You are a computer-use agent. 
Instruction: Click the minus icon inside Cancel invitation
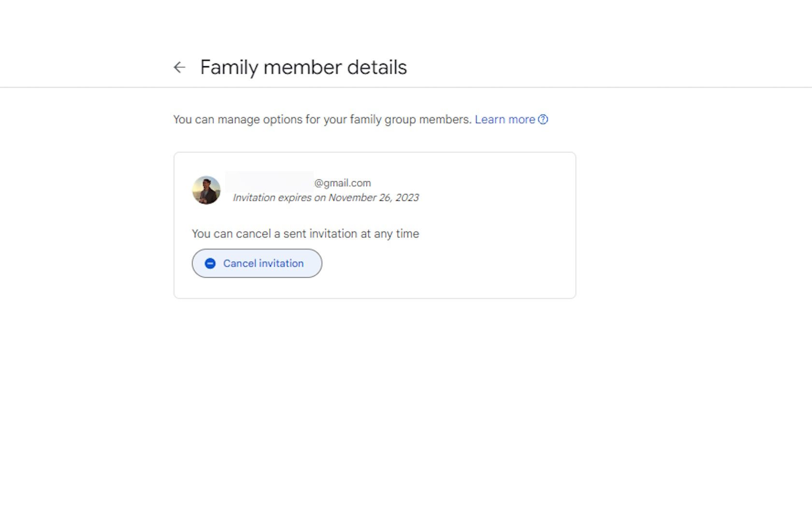210,263
